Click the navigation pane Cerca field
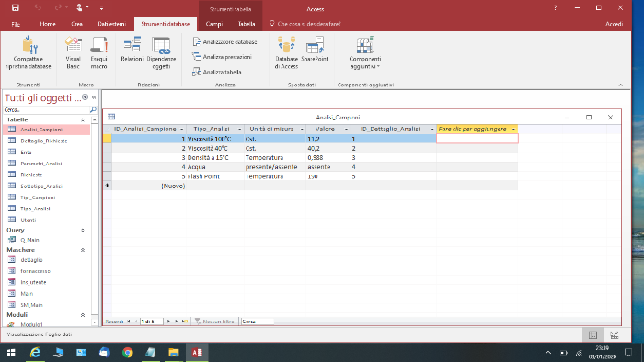644x362 pixels. (x=46, y=110)
